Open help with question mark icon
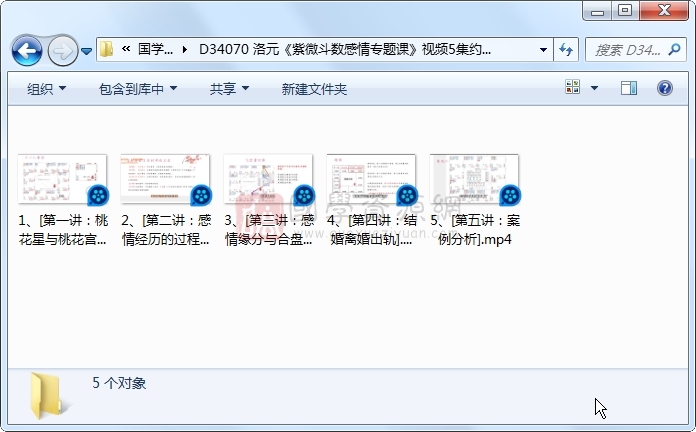This screenshot has height=432, width=696. point(664,88)
